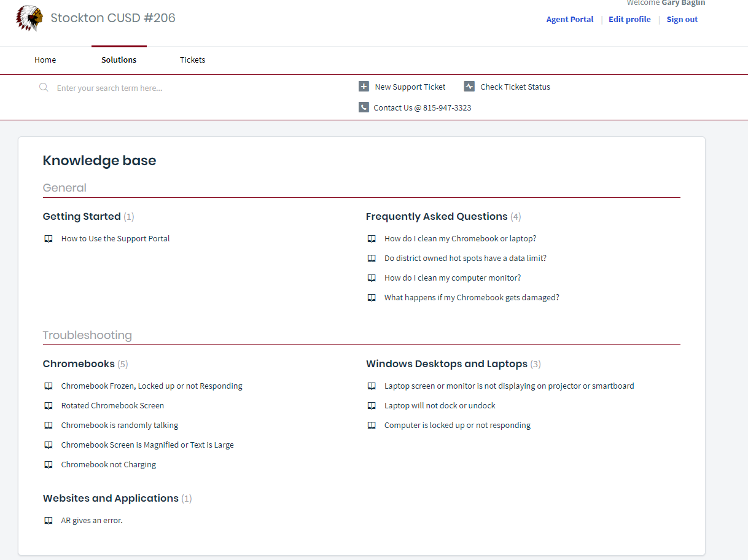Open the Getting Started folder heading
This screenshot has width=748, height=560.
pos(82,216)
